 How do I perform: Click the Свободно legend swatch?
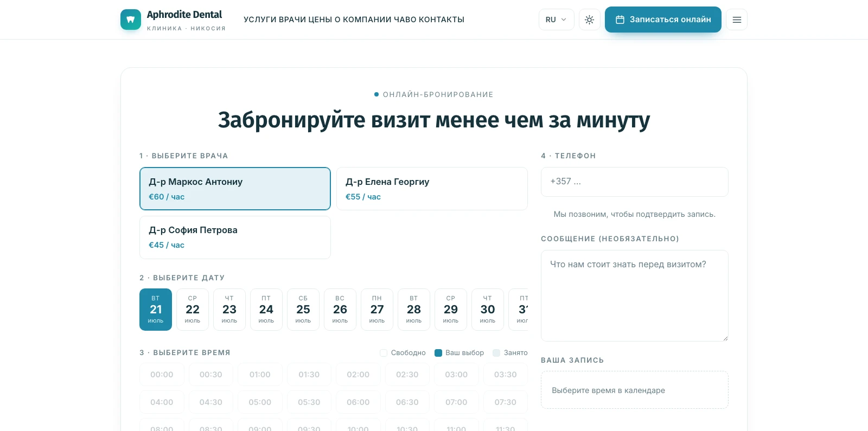[384, 353]
